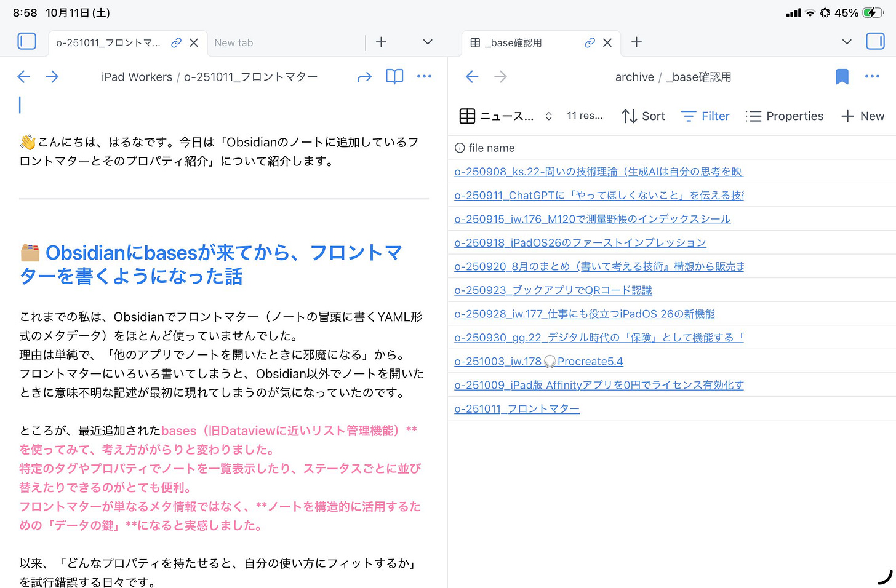Open o-250928_iw.177 note link

coord(585,314)
